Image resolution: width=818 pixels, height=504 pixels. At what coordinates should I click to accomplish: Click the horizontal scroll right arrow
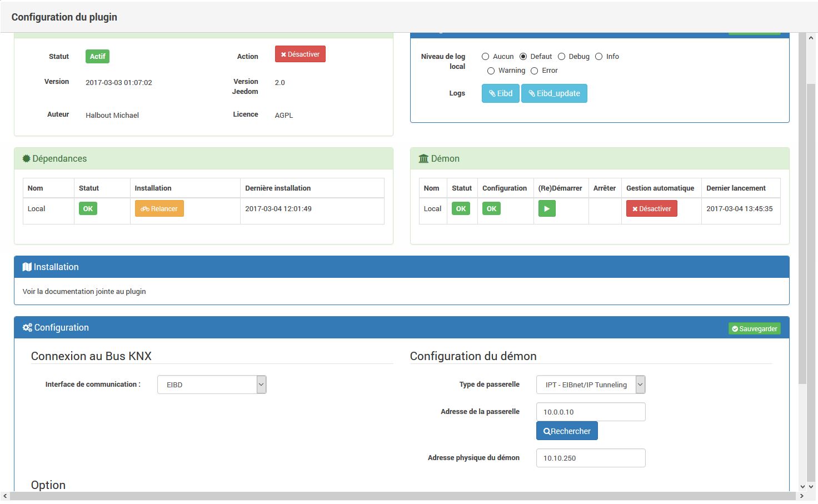[x=802, y=496]
